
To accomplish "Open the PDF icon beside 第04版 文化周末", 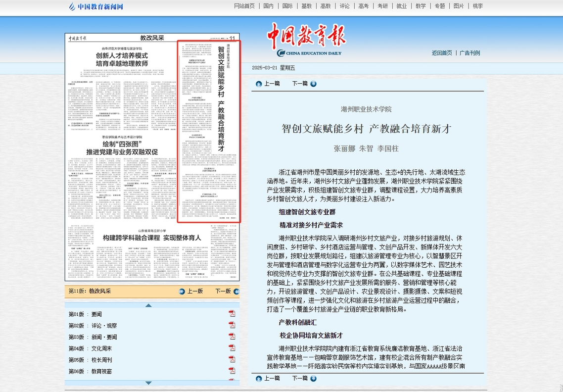I will [233, 348].
